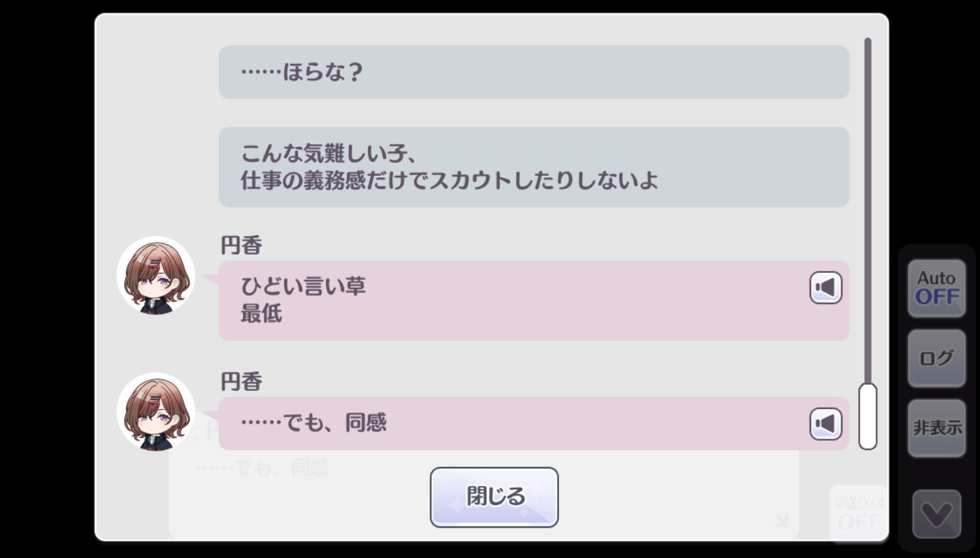Click the faded arrow in the dialogue box corner
The image size is (980, 558).
coord(781,520)
